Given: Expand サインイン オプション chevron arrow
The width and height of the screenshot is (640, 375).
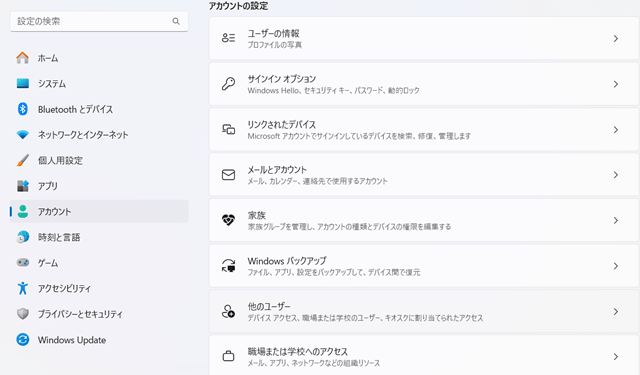Looking at the screenshot, I should coord(616,84).
